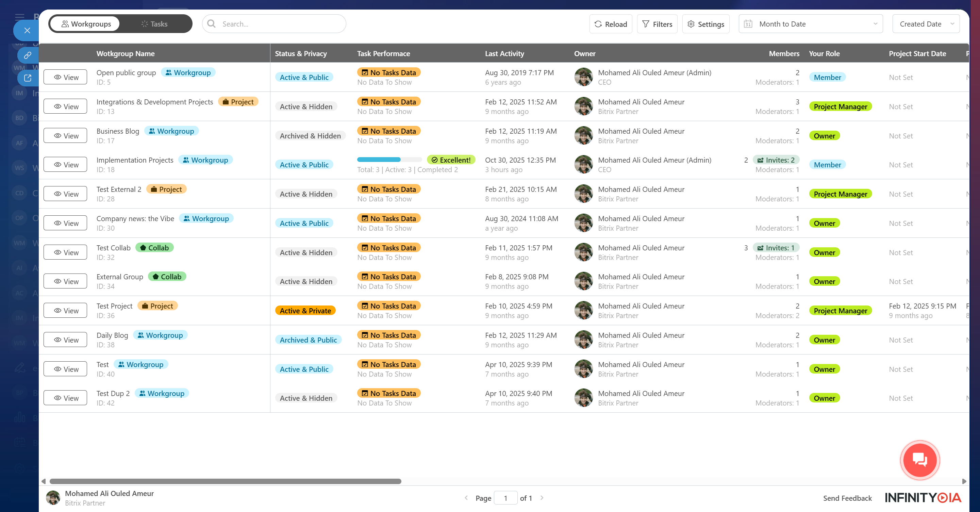The width and height of the screenshot is (980, 512).
Task: Go to the next page arrow
Action: coord(542,498)
